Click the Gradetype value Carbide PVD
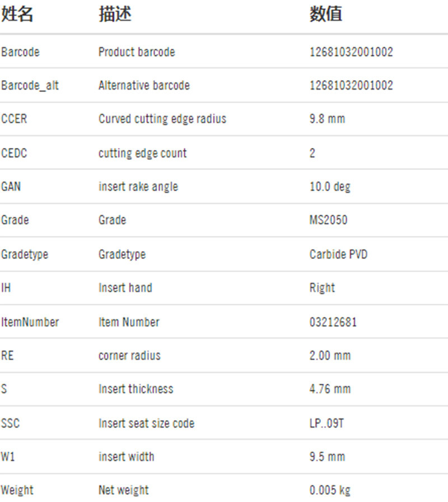 [338, 254]
